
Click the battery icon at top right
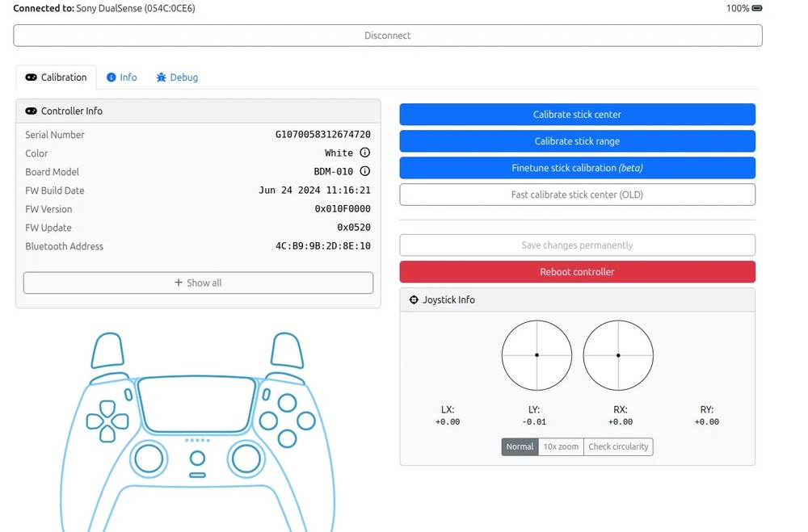pyautogui.click(x=755, y=8)
